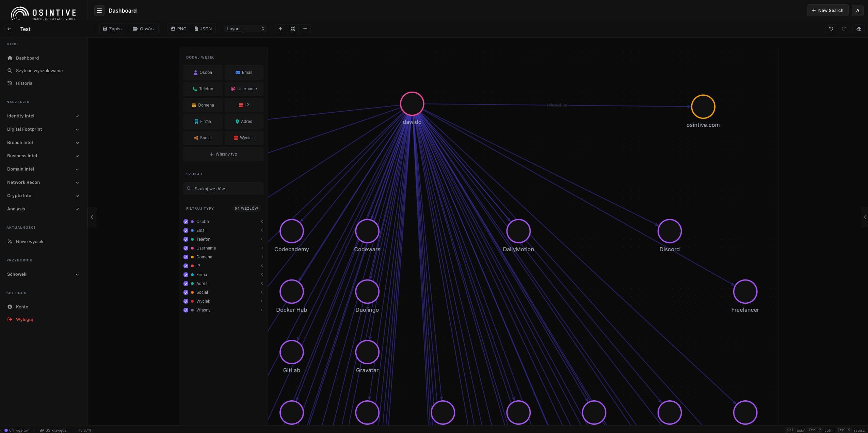Toggle the Adres type filter
868x433 pixels.
(186, 284)
